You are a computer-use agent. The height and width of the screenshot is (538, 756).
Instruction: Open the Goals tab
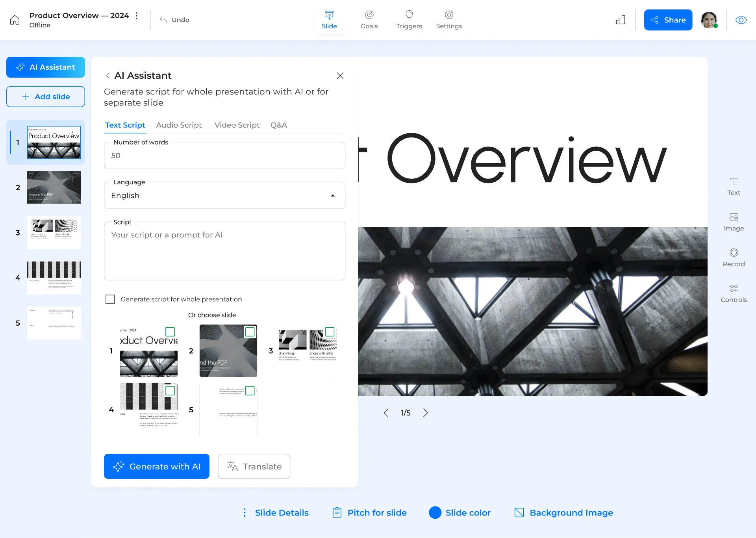[369, 20]
